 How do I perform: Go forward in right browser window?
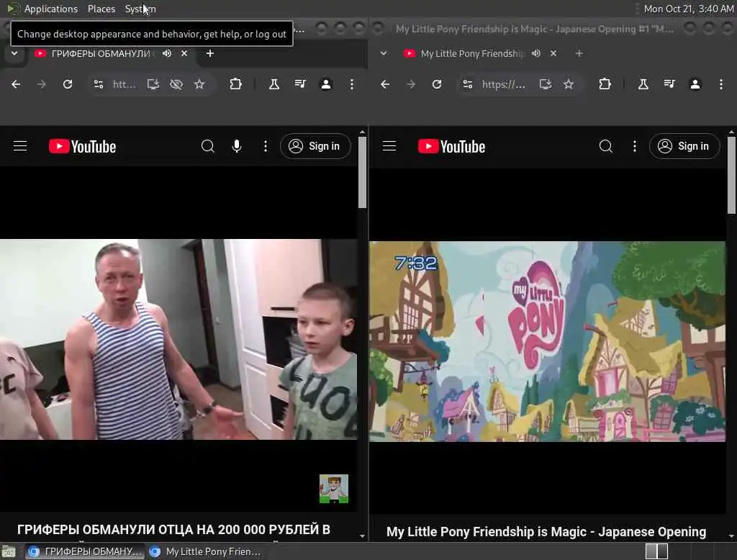pyautogui.click(x=411, y=84)
